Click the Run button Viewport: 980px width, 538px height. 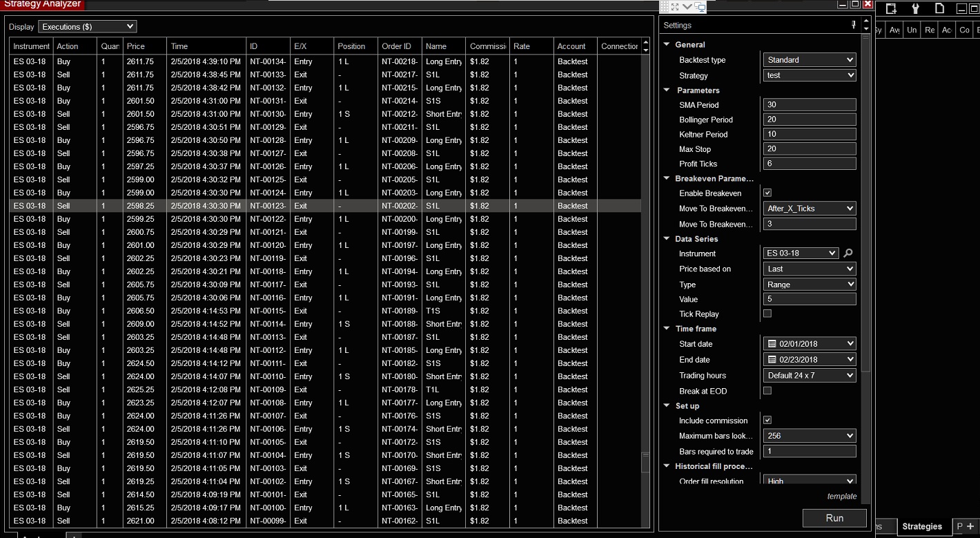834,518
